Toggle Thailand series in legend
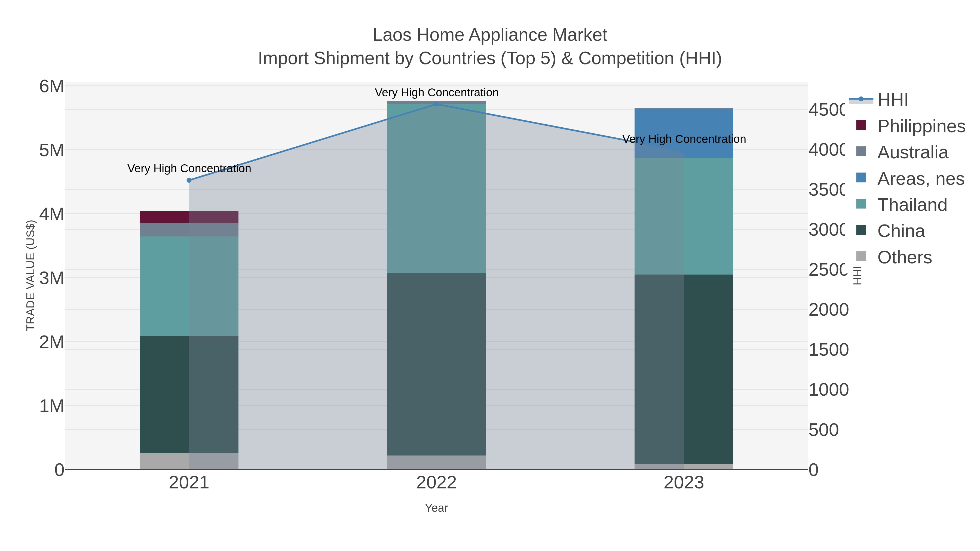 coord(901,205)
